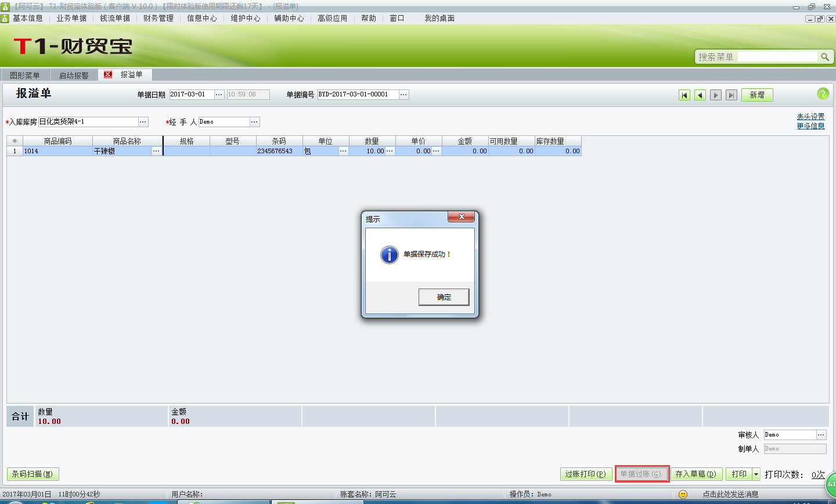
Task: Open 经手人 ellipsis selector
Action: pos(255,122)
